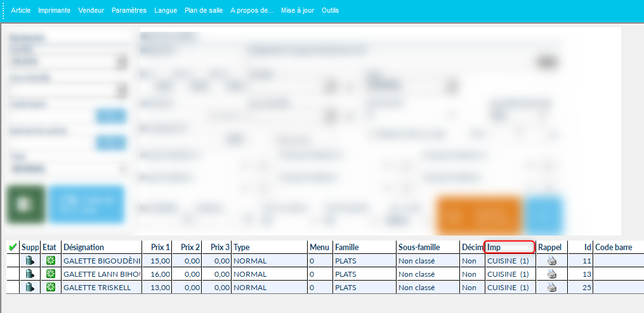
Task: Click trash icon for GALETTE LANN BIHOUE
Action: coord(30,274)
